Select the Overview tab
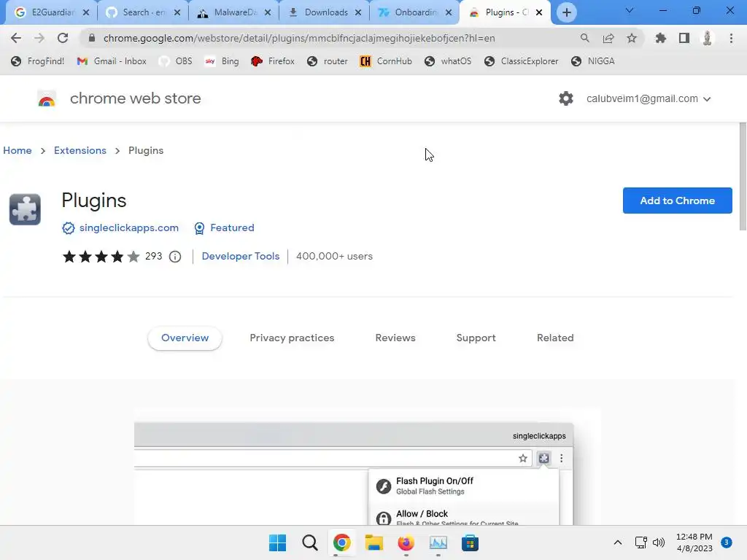This screenshot has height=560, width=747. tap(185, 338)
